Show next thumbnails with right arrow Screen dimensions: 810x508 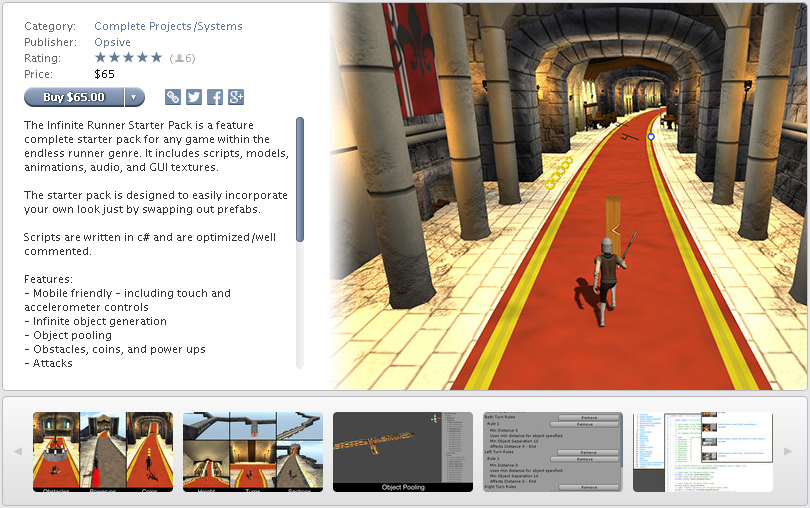(788, 451)
